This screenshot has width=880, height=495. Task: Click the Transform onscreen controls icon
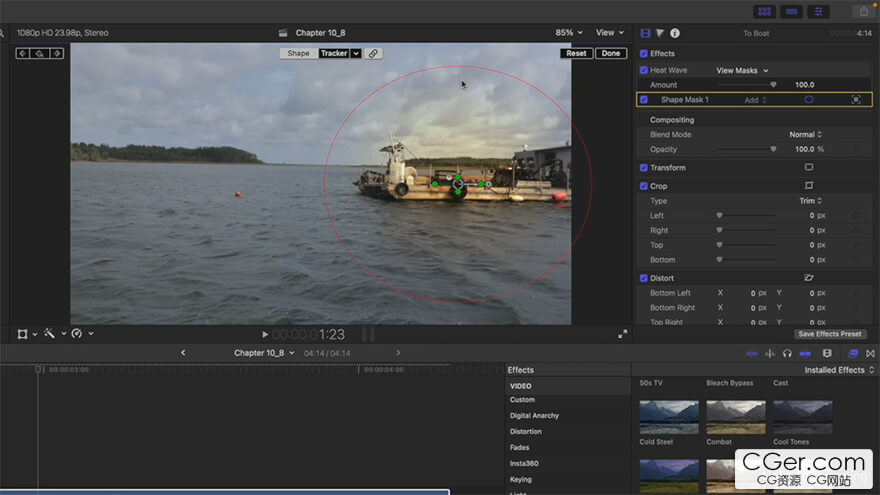pos(809,167)
